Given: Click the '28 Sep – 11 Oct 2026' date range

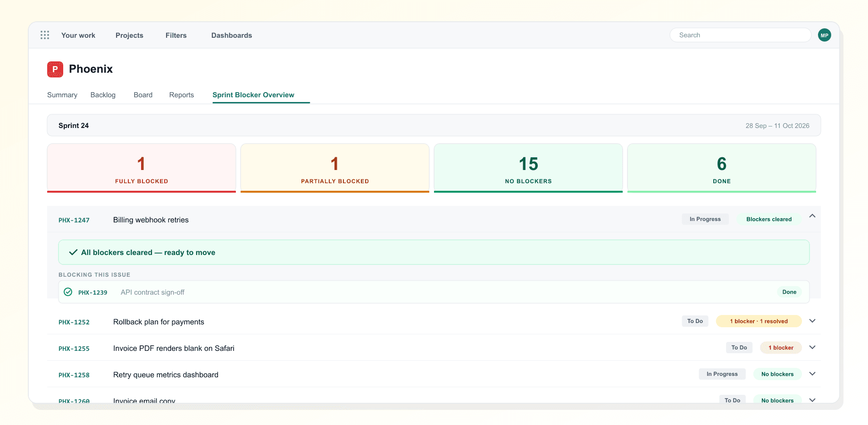Looking at the screenshot, I should pos(777,126).
